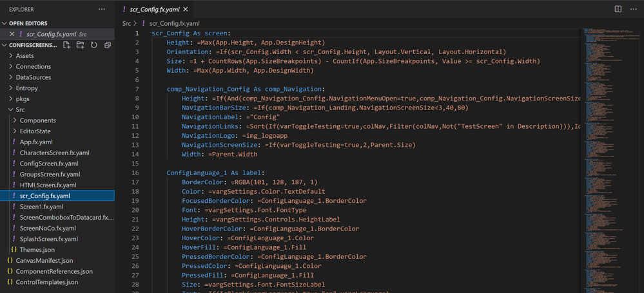Open ComponentReferences.json file
644x293 pixels.
54,271
